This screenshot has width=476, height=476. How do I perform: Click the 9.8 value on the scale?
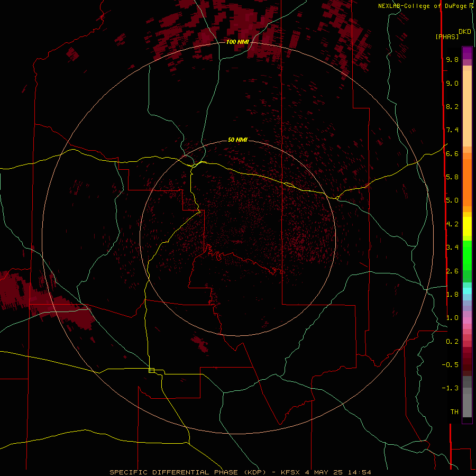coord(452,59)
